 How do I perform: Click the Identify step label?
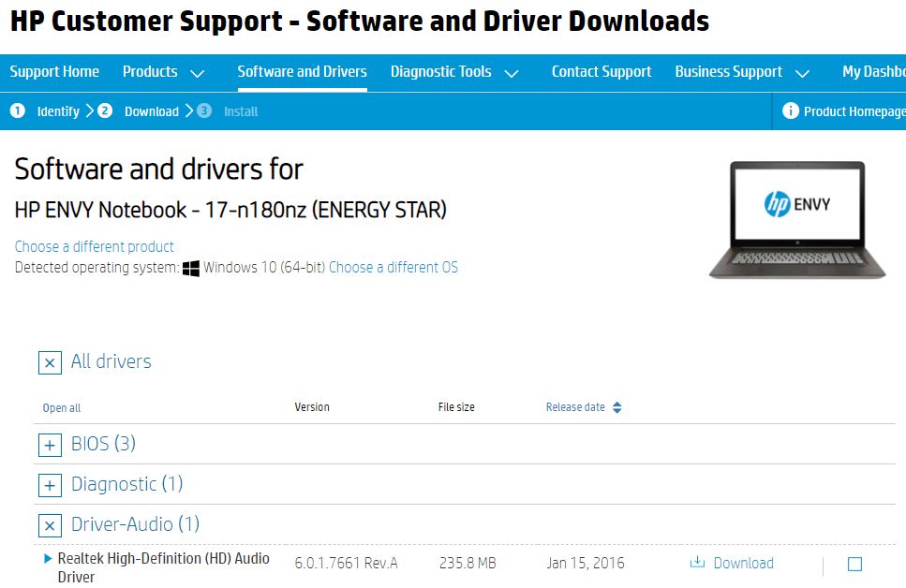(x=58, y=111)
